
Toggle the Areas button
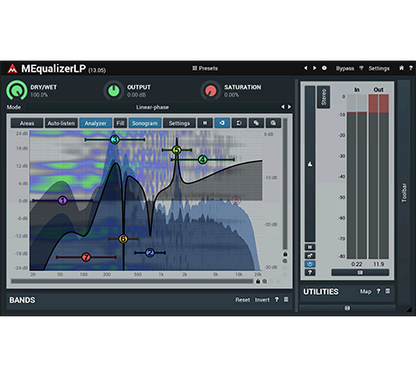(x=27, y=123)
